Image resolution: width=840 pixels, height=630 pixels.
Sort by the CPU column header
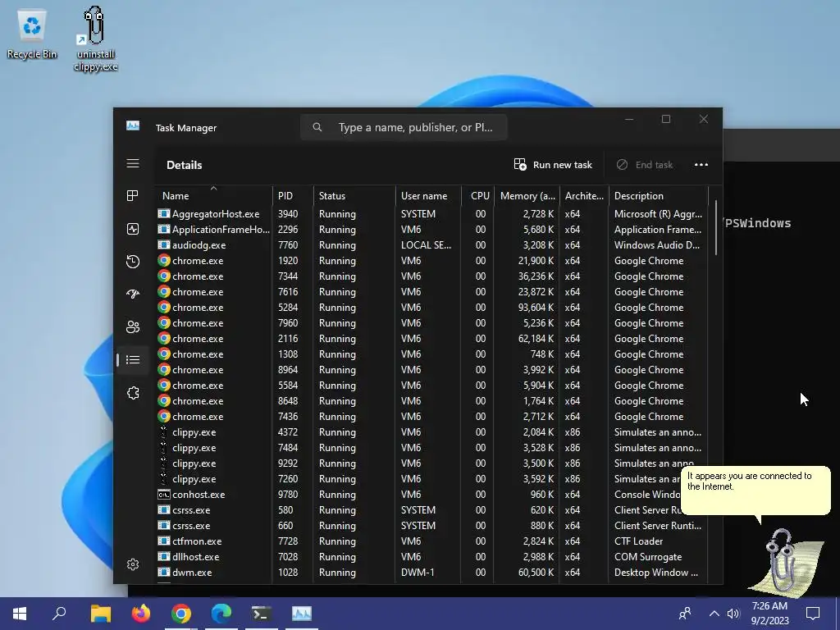[478, 195]
